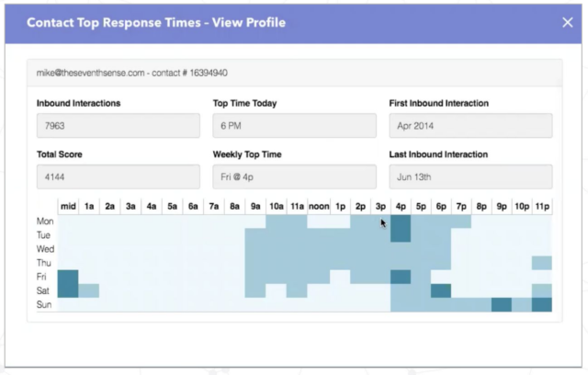Click the contact email header bar
Screen dimensions: 588x375
point(294,73)
